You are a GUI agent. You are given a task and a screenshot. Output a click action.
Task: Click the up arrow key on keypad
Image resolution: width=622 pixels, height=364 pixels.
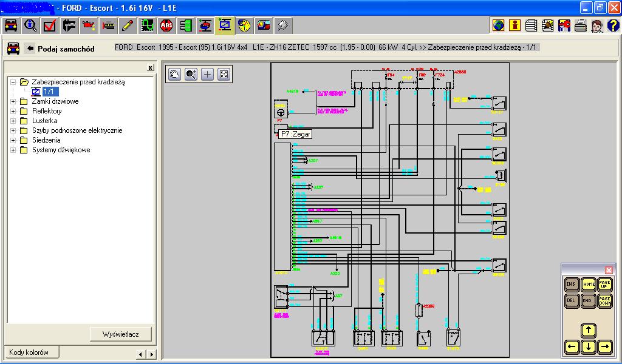(x=588, y=330)
